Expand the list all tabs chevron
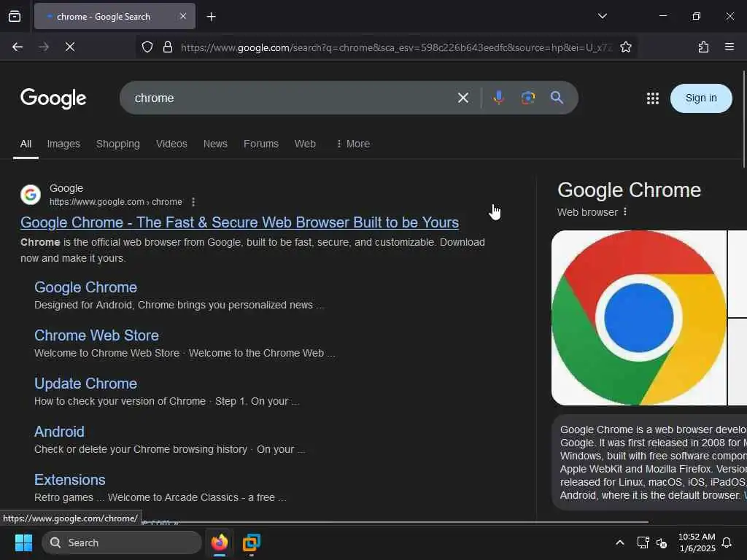Screen dimensions: 747x560 (x=602, y=16)
